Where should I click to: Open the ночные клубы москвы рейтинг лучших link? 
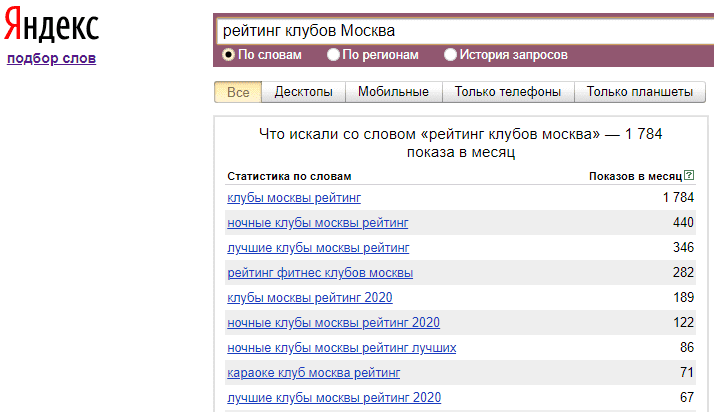[x=342, y=348]
